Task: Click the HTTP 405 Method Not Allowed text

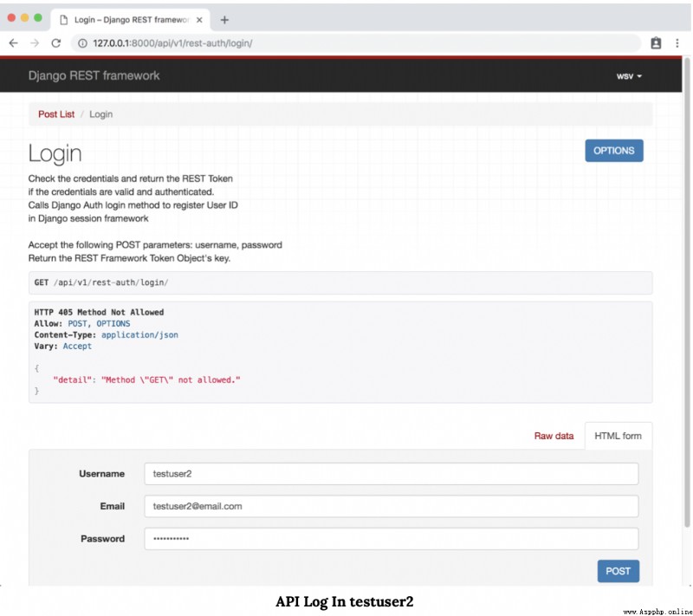Action: 99,312
